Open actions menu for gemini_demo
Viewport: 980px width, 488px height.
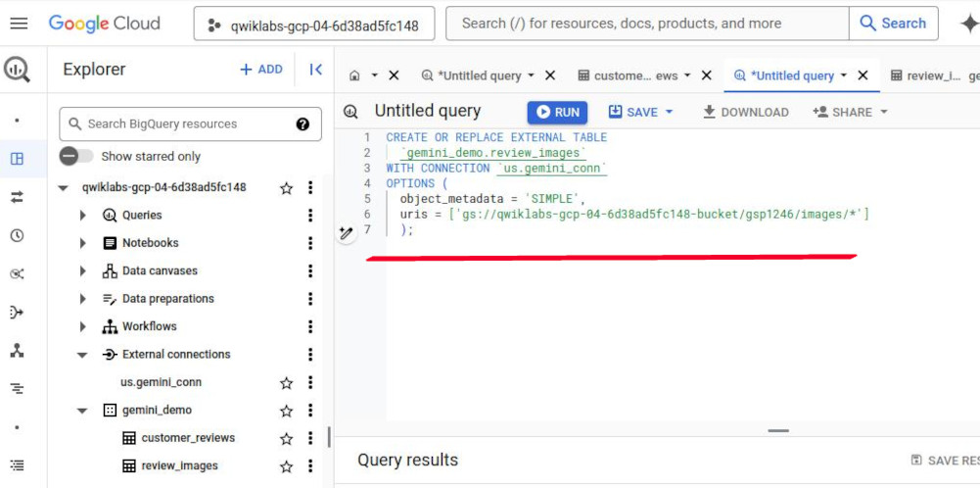(310, 411)
